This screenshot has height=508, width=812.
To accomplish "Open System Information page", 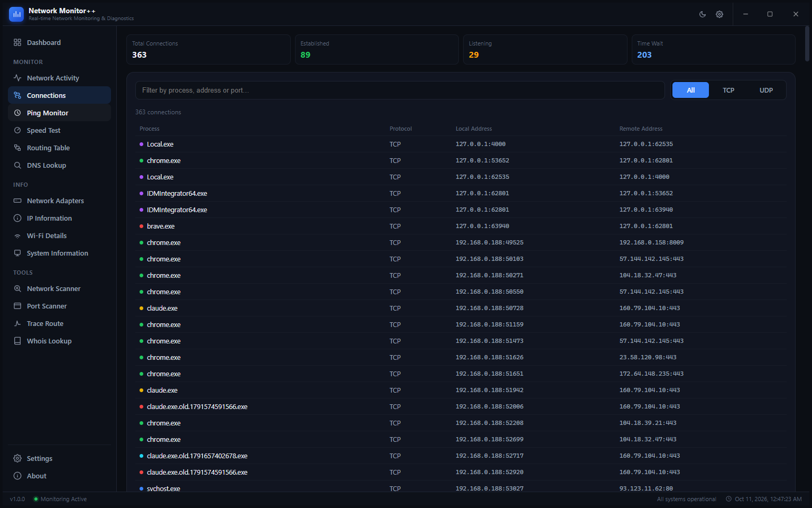I will pyautogui.click(x=59, y=253).
